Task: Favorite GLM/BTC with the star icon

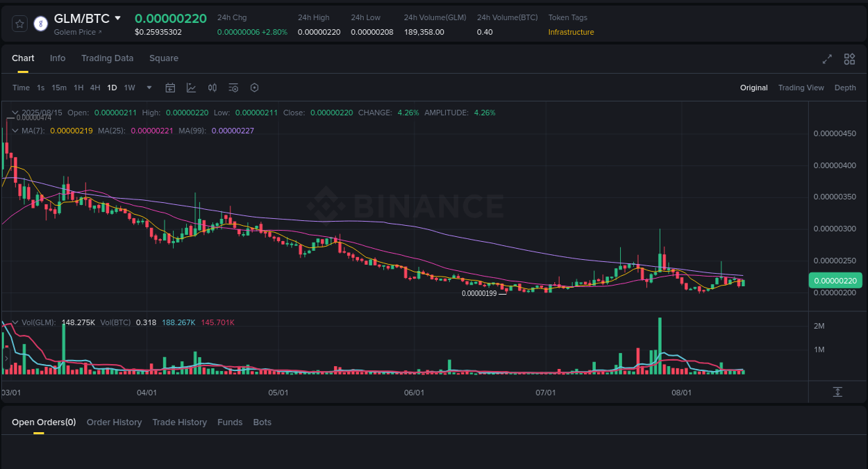Action: pos(19,23)
